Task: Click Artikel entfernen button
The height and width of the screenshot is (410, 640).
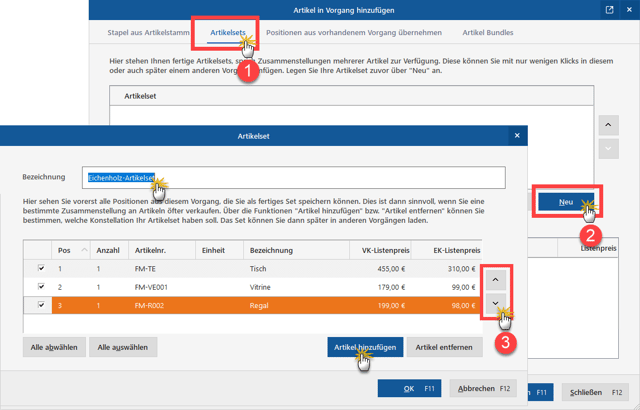Action: tap(445, 347)
